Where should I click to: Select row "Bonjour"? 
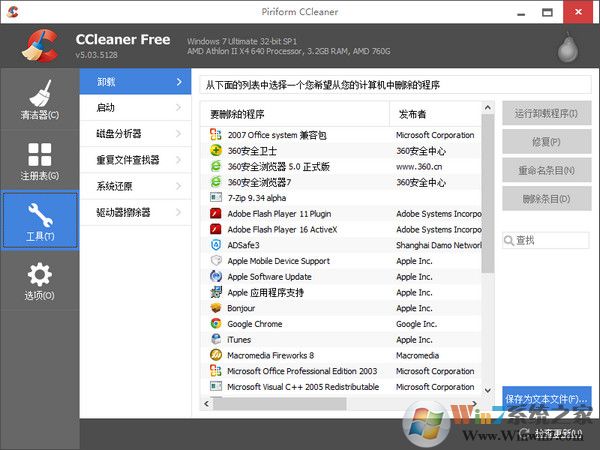tap(341, 308)
